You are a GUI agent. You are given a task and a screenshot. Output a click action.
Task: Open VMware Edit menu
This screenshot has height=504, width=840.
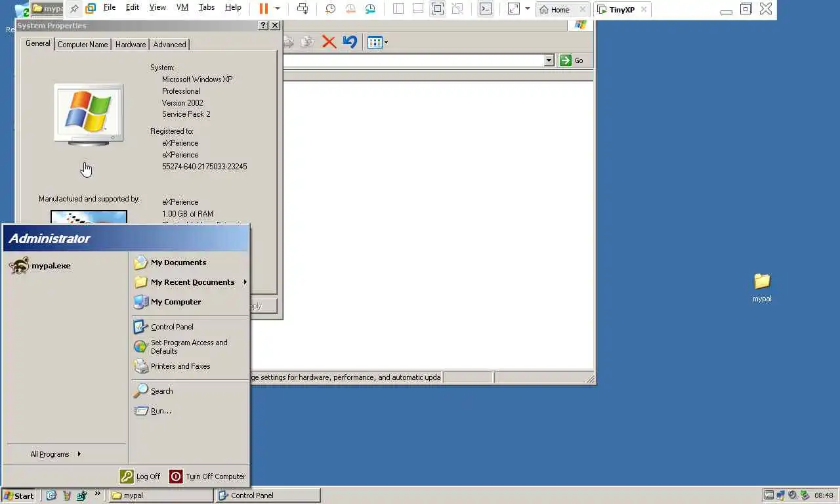[x=133, y=8]
